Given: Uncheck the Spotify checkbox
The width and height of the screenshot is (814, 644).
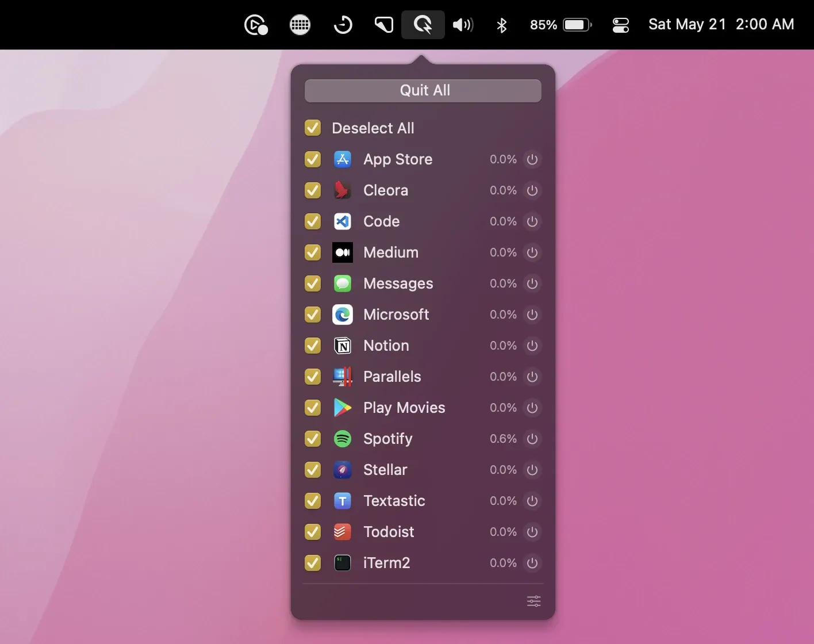Looking at the screenshot, I should tap(313, 439).
